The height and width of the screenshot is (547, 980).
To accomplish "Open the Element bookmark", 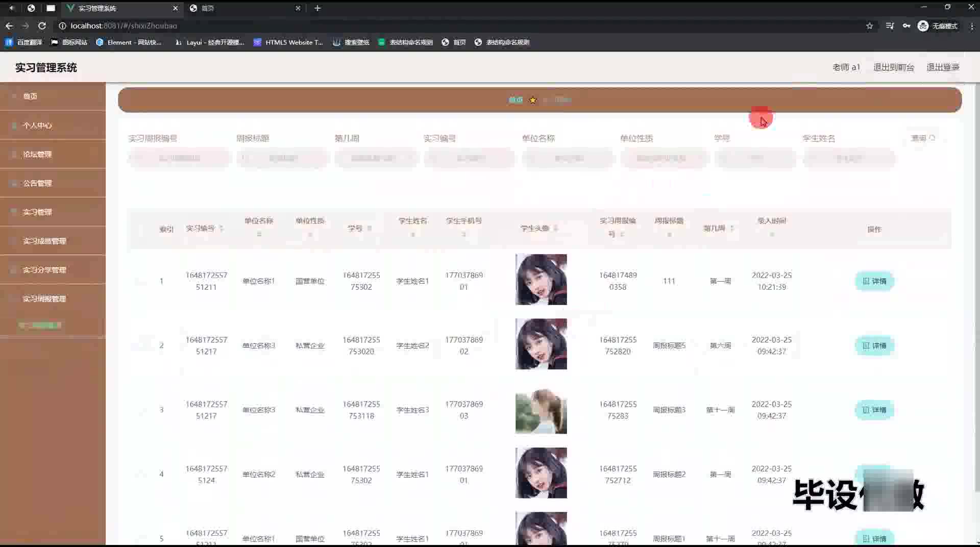I will (x=129, y=42).
